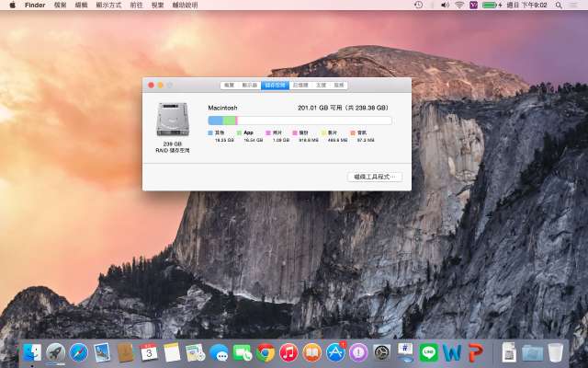Click the yellow 影片 legend swatch
The width and height of the screenshot is (588, 368).
(324, 132)
